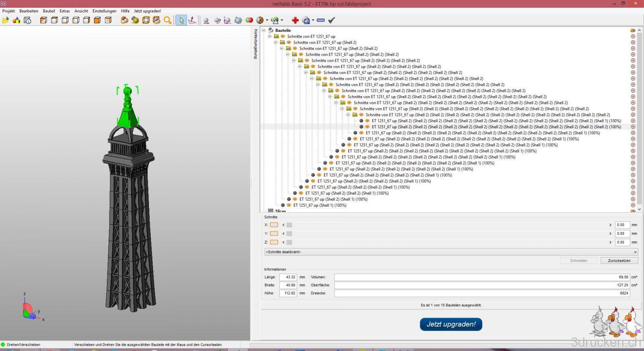Click the black checkmark toolbar icon
Viewport: 644px width, 351px height.
(332, 20)
